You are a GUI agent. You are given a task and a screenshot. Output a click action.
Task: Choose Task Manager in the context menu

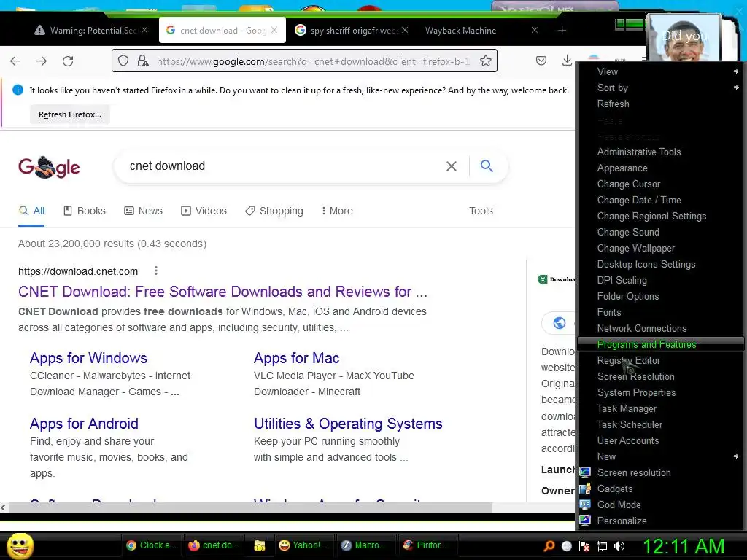click(660, 408)
